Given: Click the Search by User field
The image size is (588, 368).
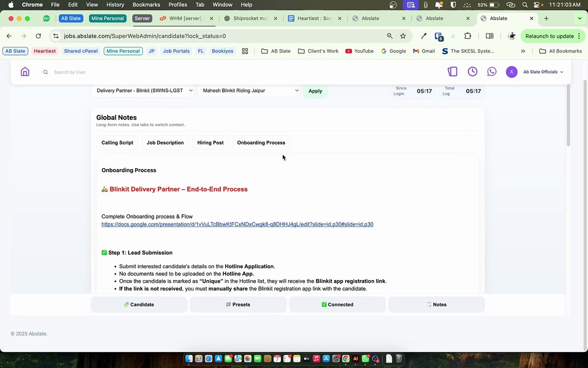Looking at the screenshot, I should click(70, 72).
